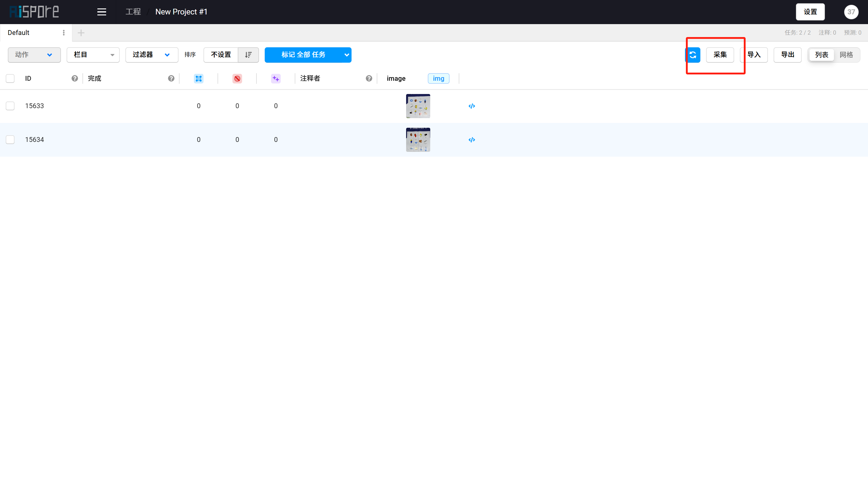Image resolution: width=868 pixels, height=489 pixels.
Task: Open Default tab three-dot options menu
Action: pos(64,33)
